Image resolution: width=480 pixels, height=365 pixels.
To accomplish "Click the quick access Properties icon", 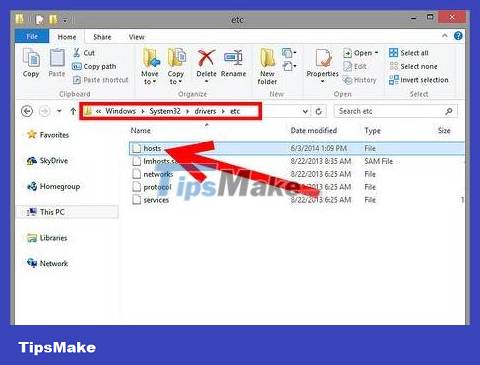I will (x=40, y=20).
